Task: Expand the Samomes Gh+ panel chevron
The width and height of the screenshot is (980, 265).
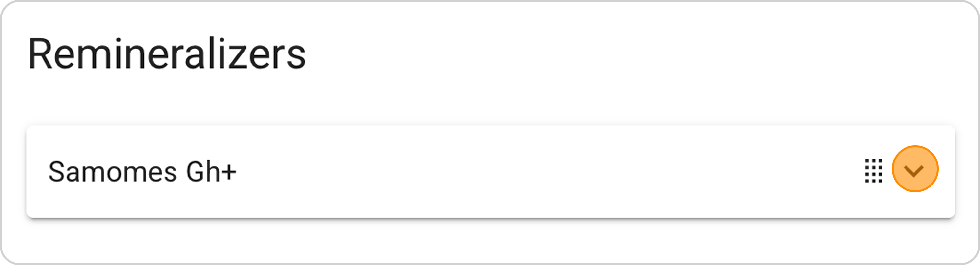Action: (914, 170)
